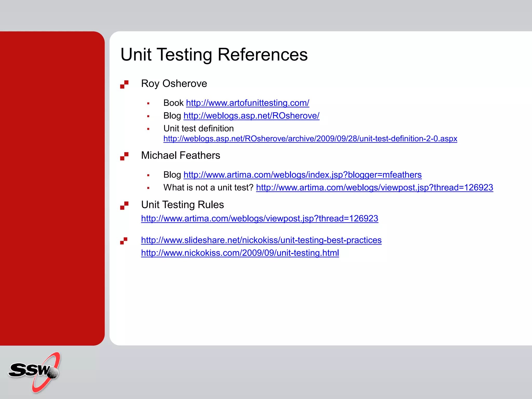Click the "Unit Testing Rules" heading text

182,205
